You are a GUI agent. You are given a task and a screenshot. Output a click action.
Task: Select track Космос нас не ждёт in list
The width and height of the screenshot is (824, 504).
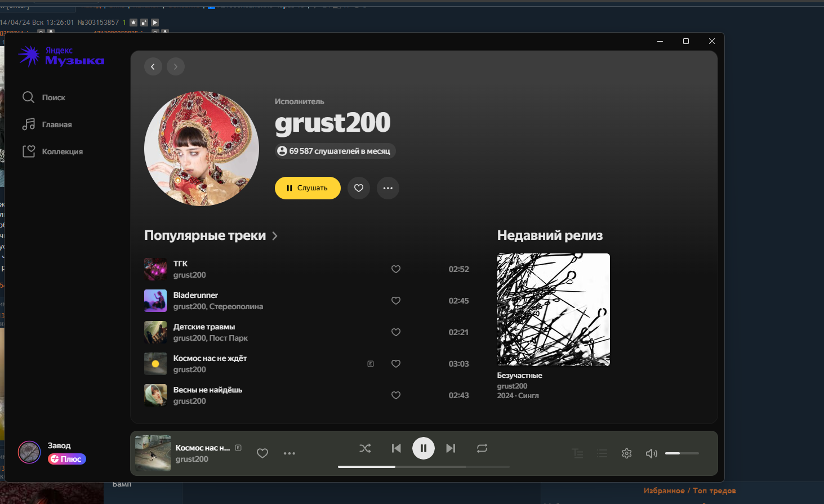210,358
